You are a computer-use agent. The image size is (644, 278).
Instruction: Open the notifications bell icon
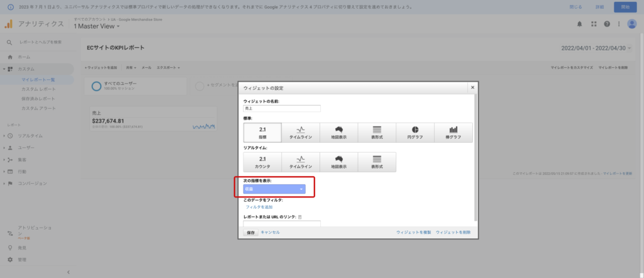coord(579,24)
